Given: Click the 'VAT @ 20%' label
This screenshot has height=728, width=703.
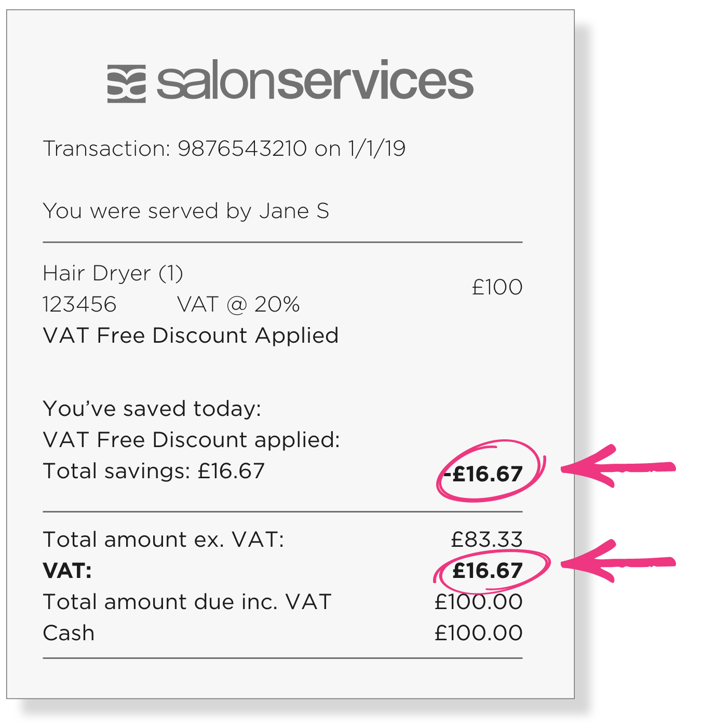Looking at the screenshot, I should coord(238,304).
